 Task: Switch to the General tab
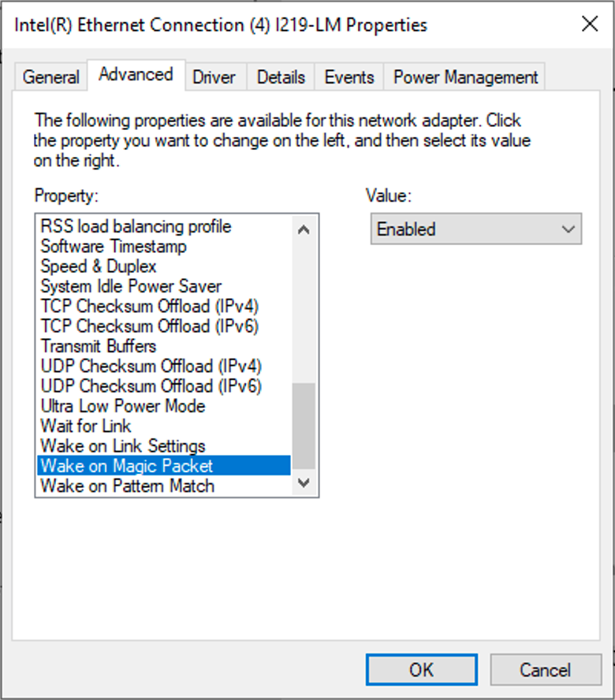coord(51,76)
